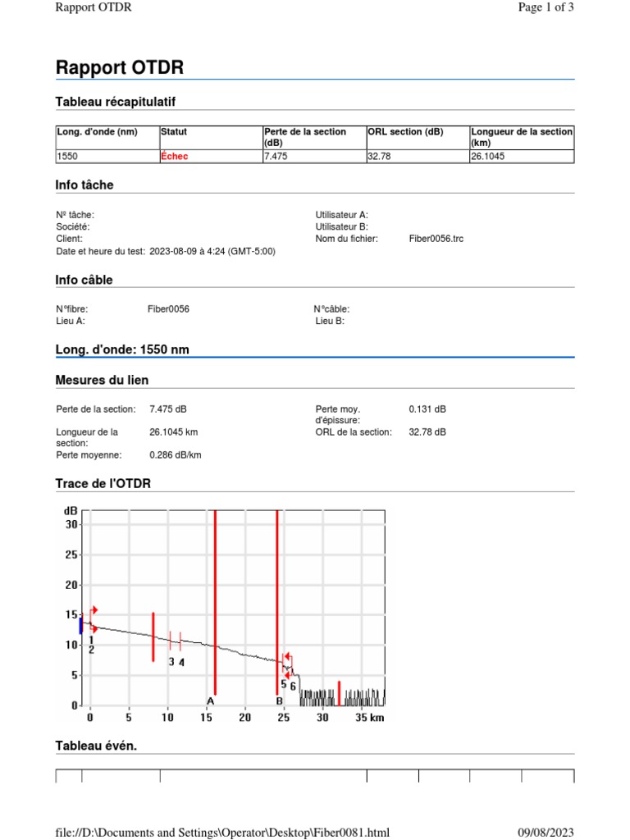Image resolution: width=630 pixels, height=840 pixels.
Task: Select the 'Mesures du lien' heading
Action: coord(102,381)
